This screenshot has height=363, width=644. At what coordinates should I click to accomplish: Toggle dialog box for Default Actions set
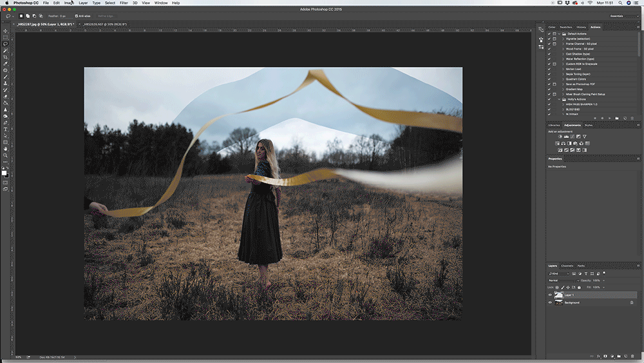(554, 34)
